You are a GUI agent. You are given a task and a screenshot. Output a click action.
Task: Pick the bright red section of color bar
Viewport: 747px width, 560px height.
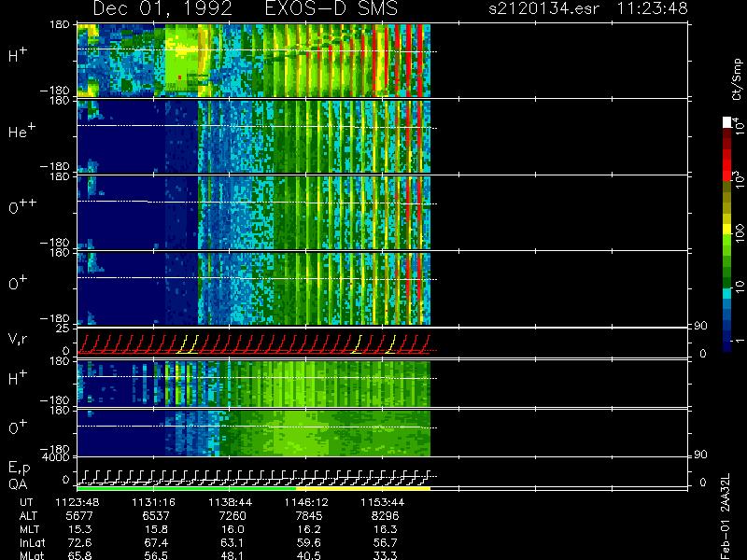[x=727, y=167]
